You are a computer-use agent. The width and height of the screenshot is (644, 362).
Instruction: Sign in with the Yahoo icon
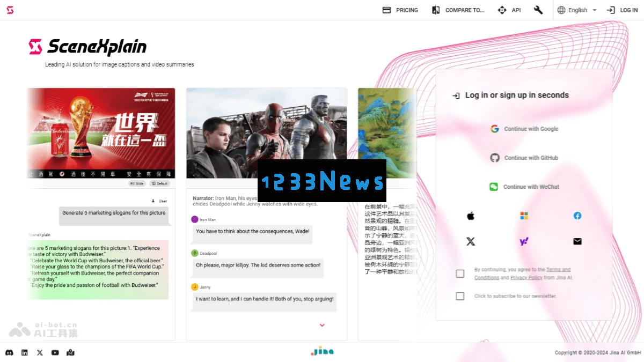coord(524,241)
